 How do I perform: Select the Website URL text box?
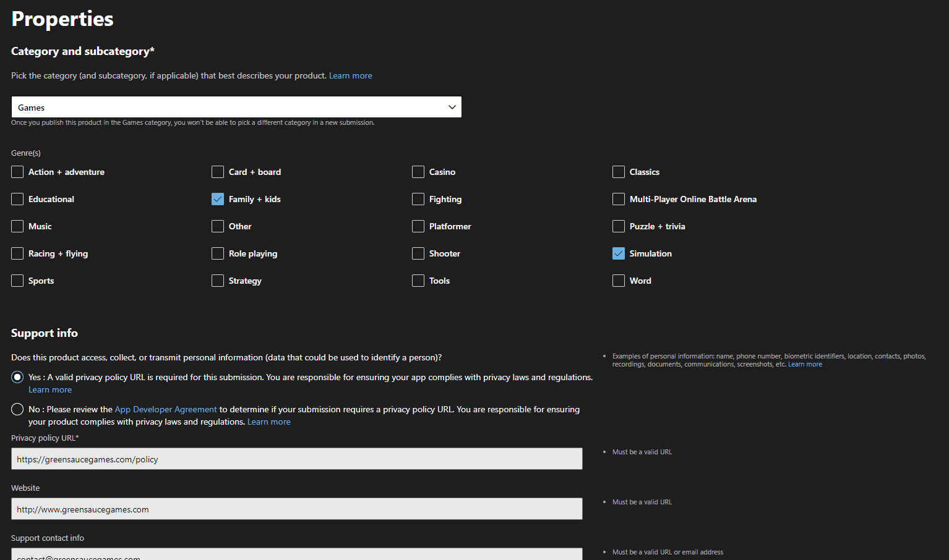[296, 508]
